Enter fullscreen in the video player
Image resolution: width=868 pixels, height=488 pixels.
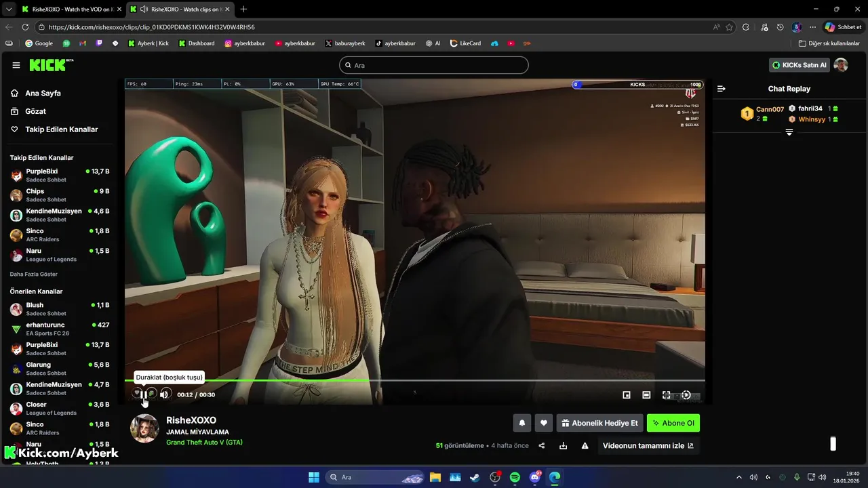[x=667, y=395]
